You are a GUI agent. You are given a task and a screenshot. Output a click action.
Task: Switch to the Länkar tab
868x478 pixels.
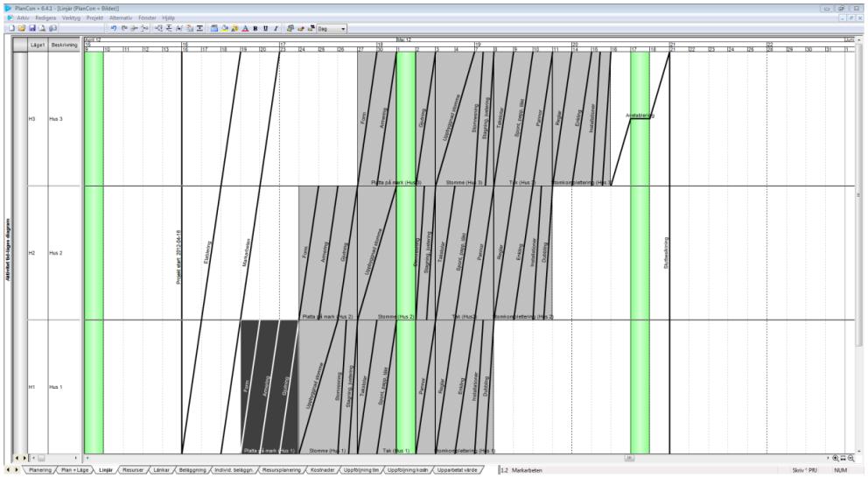161,470
